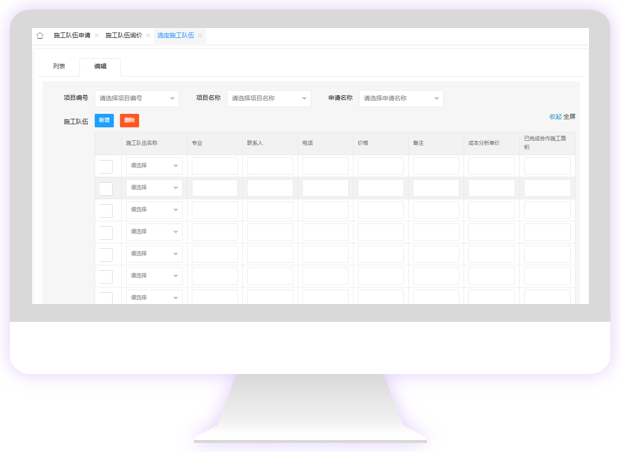
Task: Click first row 专业 input field
Action: point(215,166)
